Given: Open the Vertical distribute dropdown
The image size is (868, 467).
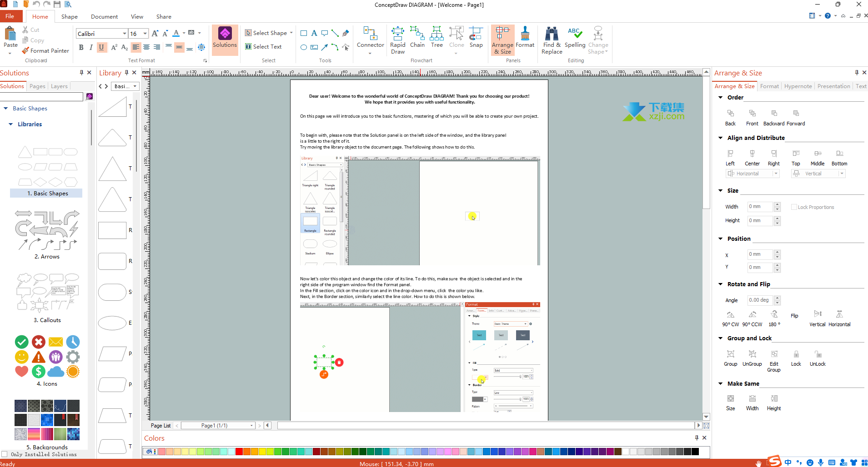Looking at the screenshot, I should click(842, 174).
